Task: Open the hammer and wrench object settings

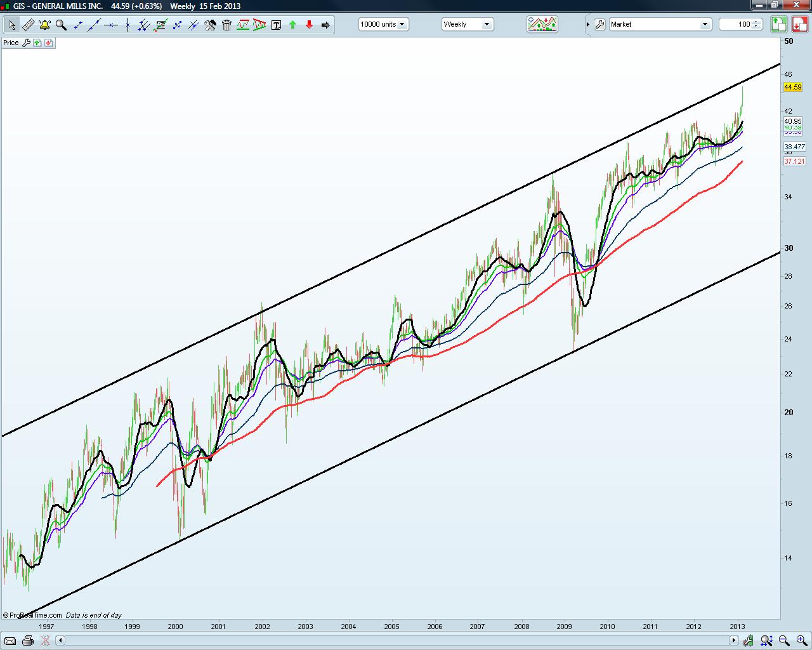Action: pyautogui.click(x=210, y=25)
